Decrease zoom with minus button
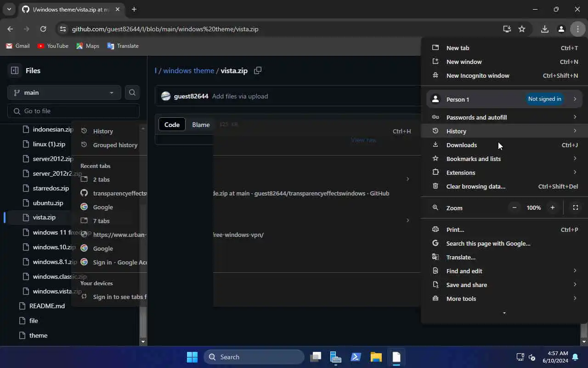Image resolution: width=588 pixels, height=368 pixels. 514,208
